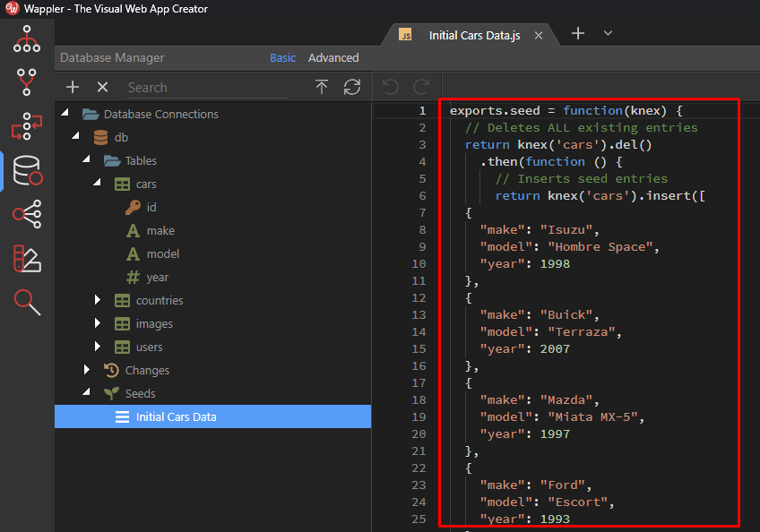760x532 pixels.
Task: Click line number 12 in editor gutter
Action: [x=419, y=298]
